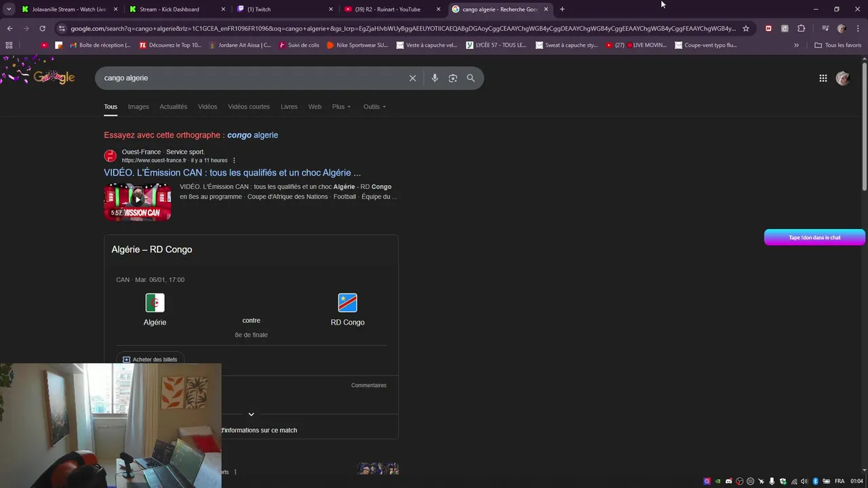Image resolution: width=868 pixels, height=488 pixels.
Task: Expand the Outils dropdown
Action: pos(374,106)
